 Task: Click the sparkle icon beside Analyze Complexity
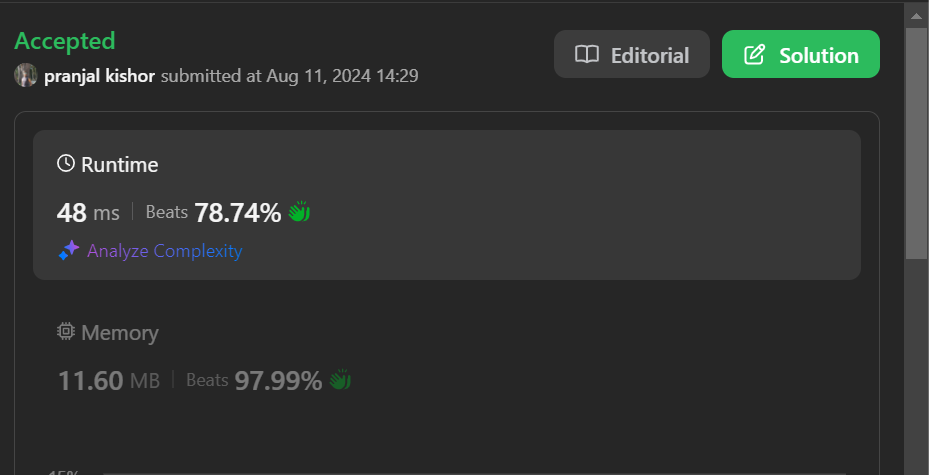(x=68, y=251)
